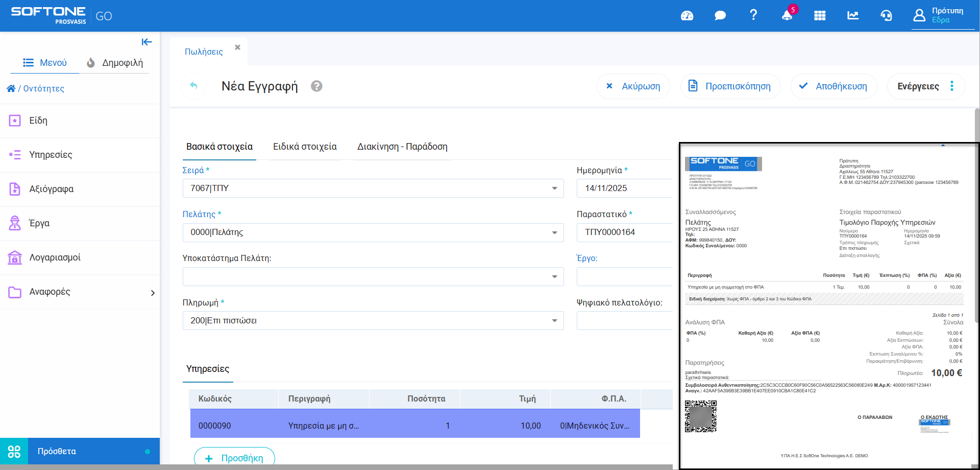Close the Πωλήσεις tab
Viewport: 980px width, 470px height.
[x=237, y=48]
